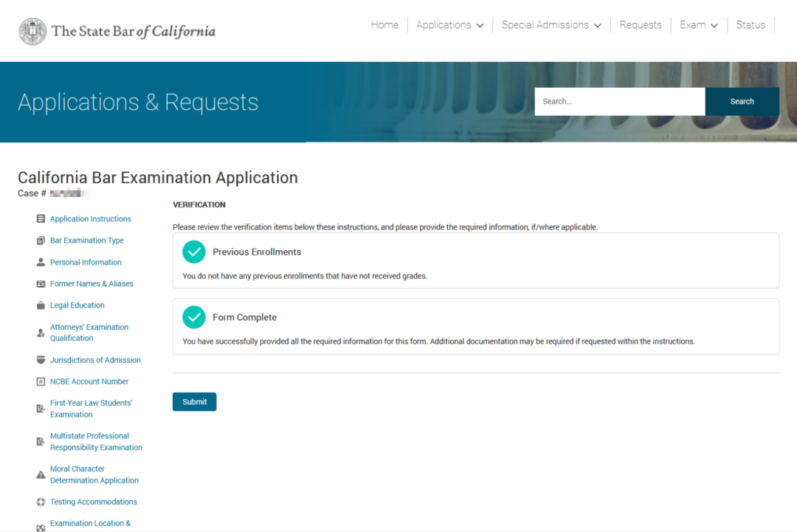The height and width of the screenshot is (532, 797).
Task: Open the Bar Examination Type link
Action: (x=87, y=241)
